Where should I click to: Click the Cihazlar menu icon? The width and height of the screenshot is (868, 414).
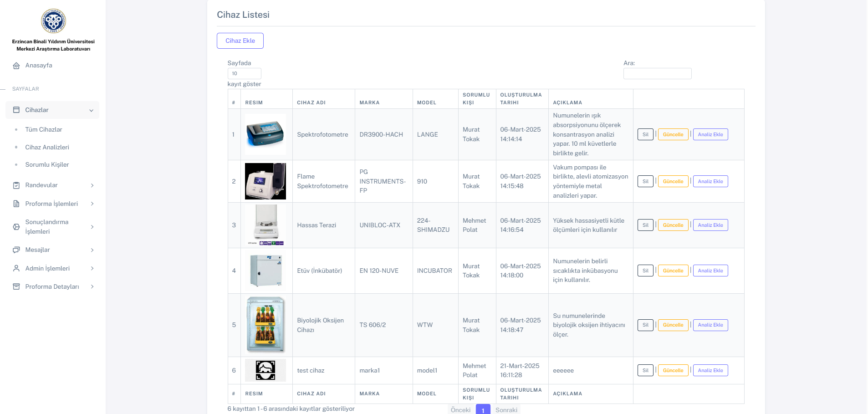tap(16, 110)
